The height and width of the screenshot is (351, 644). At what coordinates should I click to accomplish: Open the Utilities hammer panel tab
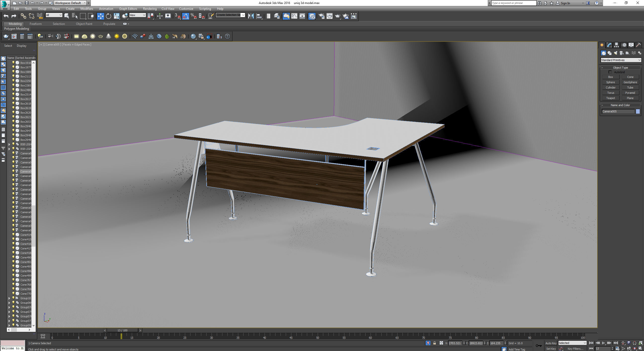pyautogui.click(x=638, y=45)
